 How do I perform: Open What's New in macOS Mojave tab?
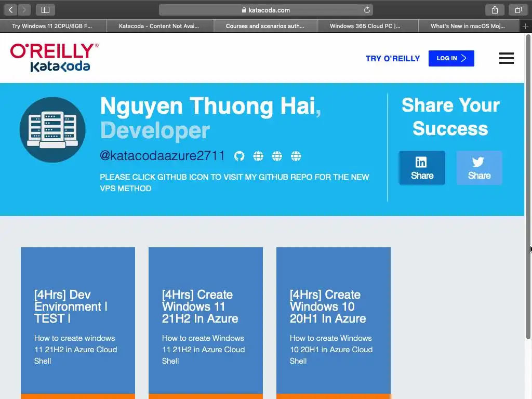coord(469,26)
